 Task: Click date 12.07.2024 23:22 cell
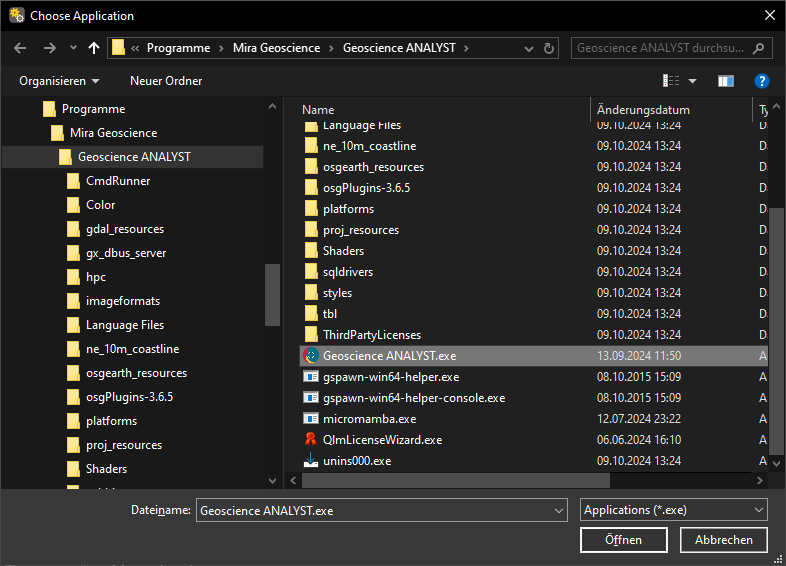point(639,419)
